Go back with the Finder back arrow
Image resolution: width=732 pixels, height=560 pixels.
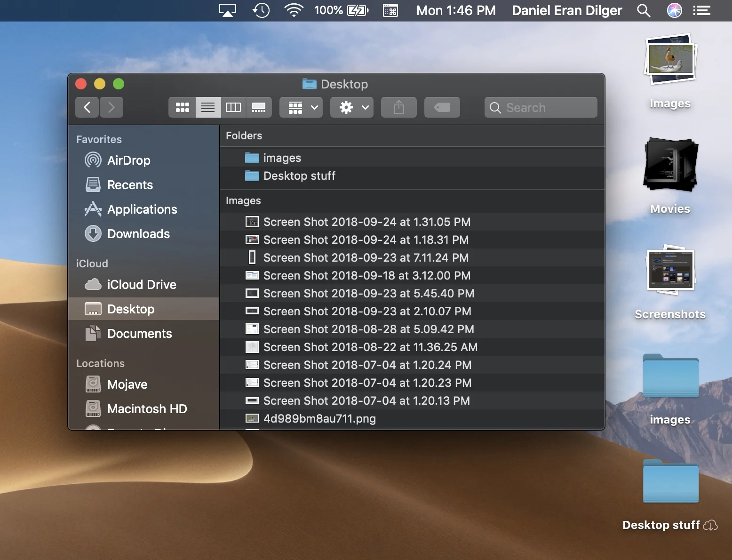[87, 107]
